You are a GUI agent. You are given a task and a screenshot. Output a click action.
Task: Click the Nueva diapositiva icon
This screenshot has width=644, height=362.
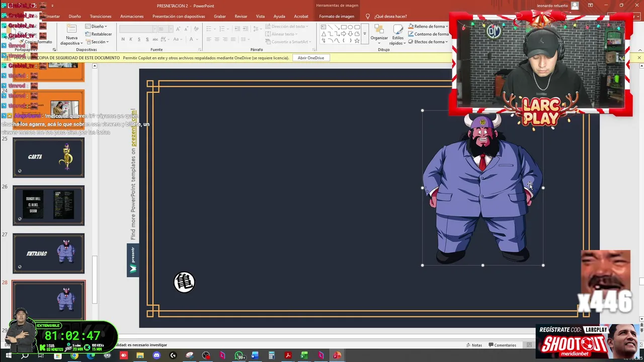(71, 29)
